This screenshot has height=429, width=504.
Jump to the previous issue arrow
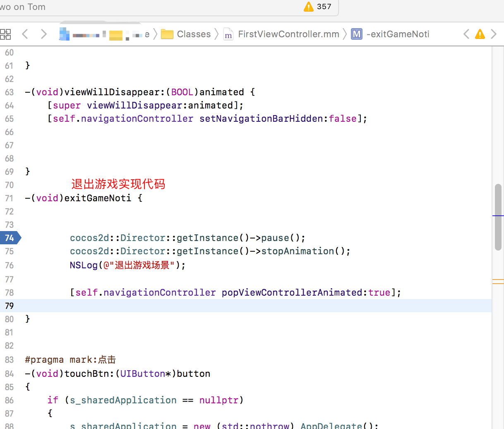466,34
